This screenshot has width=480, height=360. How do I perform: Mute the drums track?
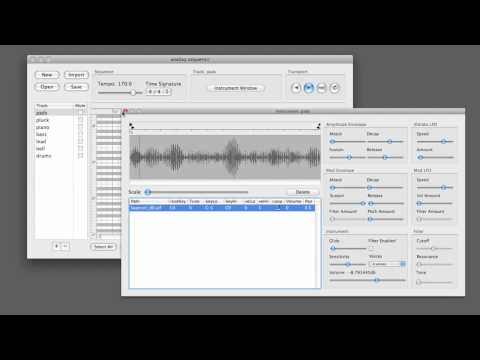pyautogui.click(x=80, y=156)
